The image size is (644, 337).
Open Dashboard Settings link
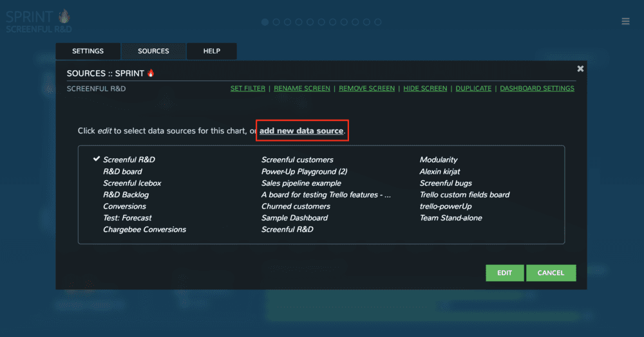(x=537, y=89)
